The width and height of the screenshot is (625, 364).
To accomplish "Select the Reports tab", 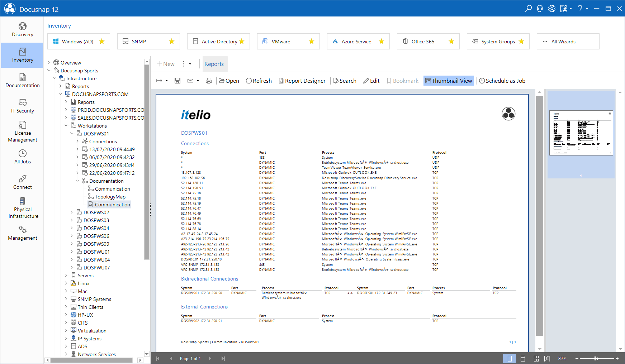I will pos(214,64).
